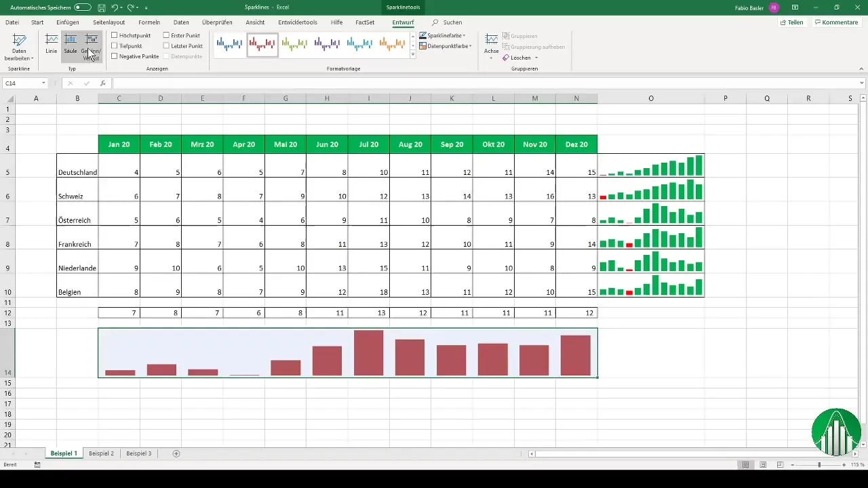
Task: Switch to the Überprüfen ribbon tab
Action: click(217, 22)
